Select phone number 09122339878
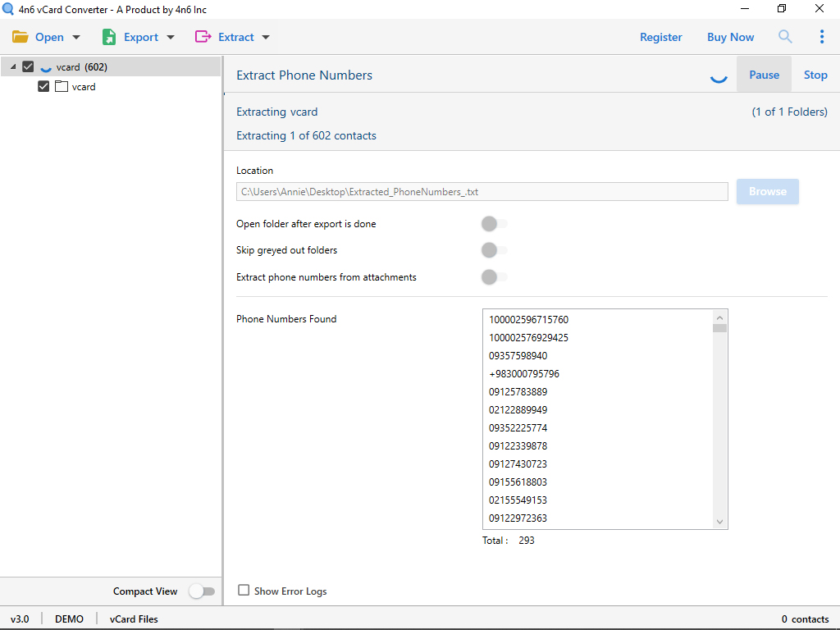 click(518, 445)
